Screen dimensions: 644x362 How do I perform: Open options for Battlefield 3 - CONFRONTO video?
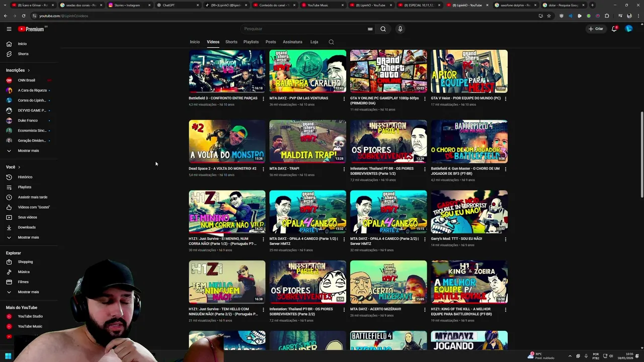[x=263, y=99]
